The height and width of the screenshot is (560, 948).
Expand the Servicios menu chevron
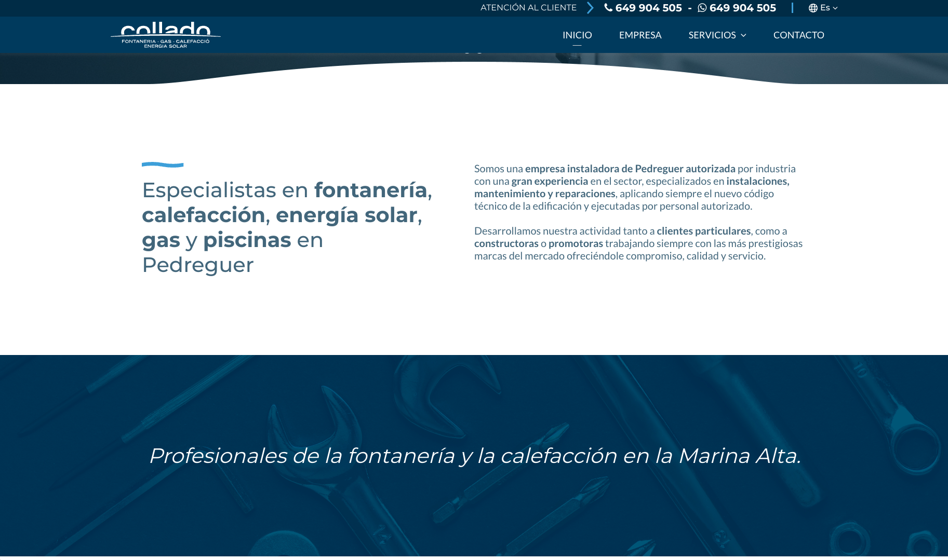(x=743, y=35)
